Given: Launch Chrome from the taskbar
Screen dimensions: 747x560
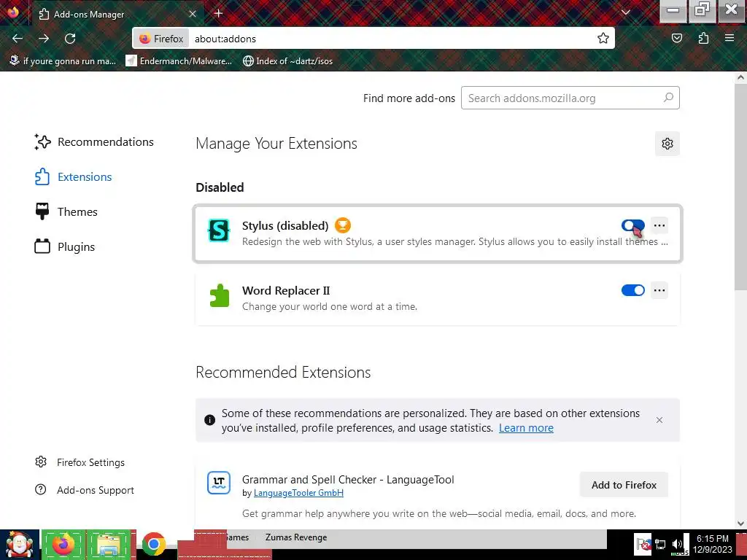Looking at the screenshot, I should pyautogui.click(x=153, y=544).
